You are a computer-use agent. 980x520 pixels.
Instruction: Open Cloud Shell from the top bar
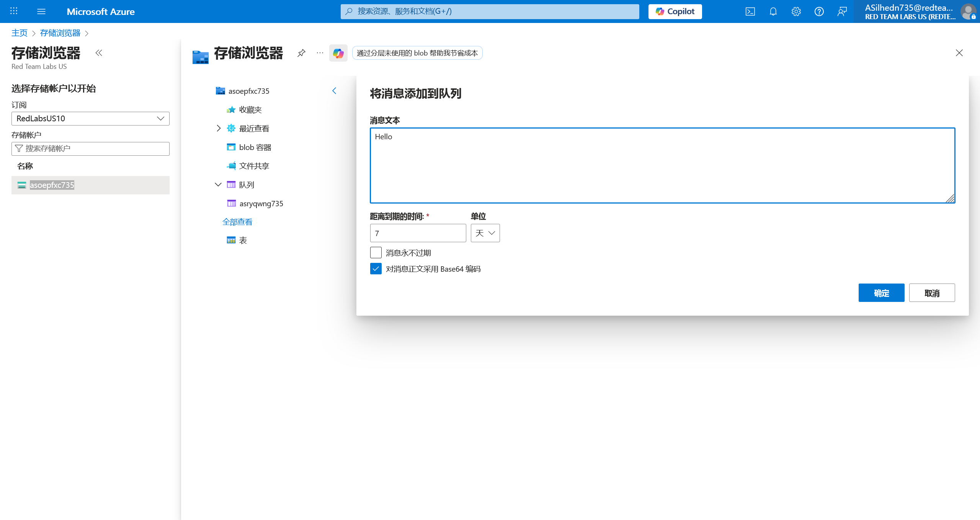pos(750,11)
